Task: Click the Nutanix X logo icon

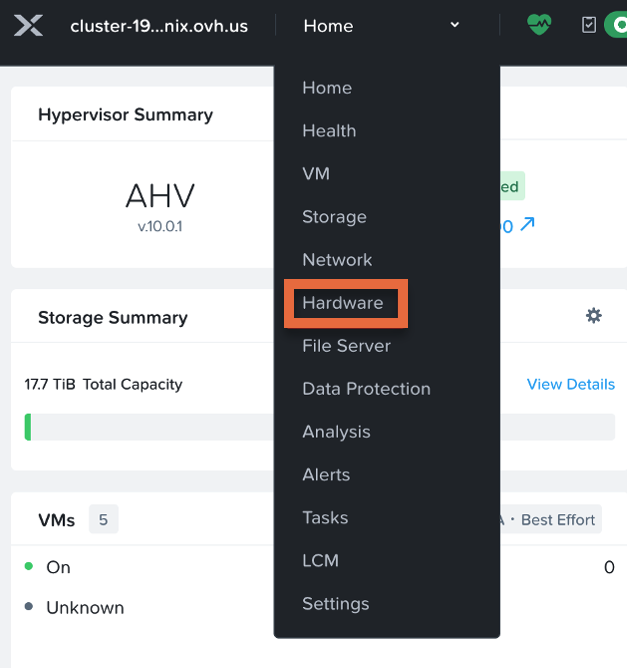Action: [28, 26]
